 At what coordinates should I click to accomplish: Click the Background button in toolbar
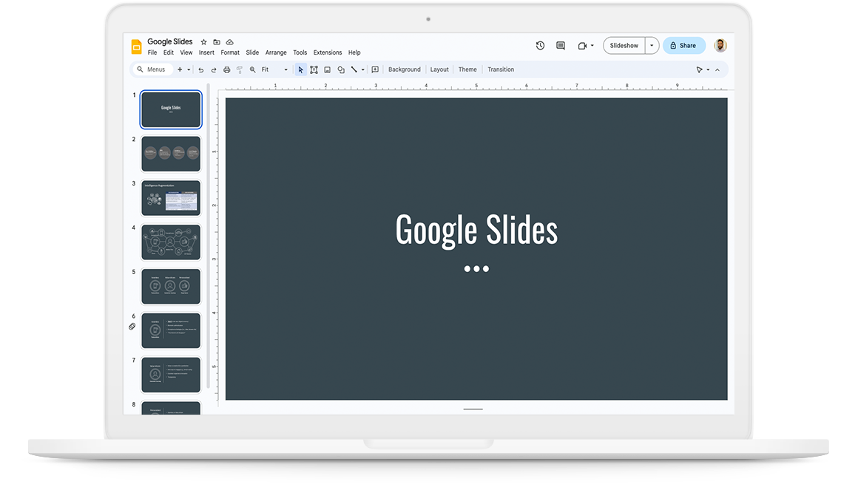coord(404,69)
